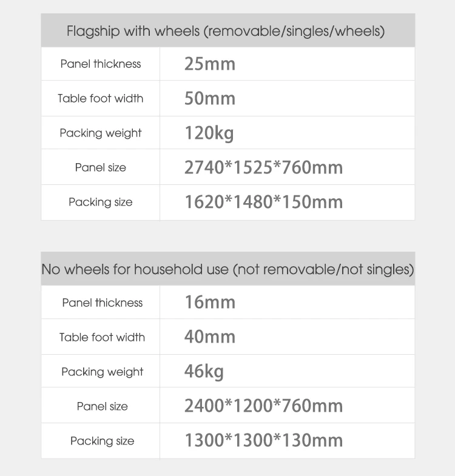Click the 'No wheels for household use' header

227,269
